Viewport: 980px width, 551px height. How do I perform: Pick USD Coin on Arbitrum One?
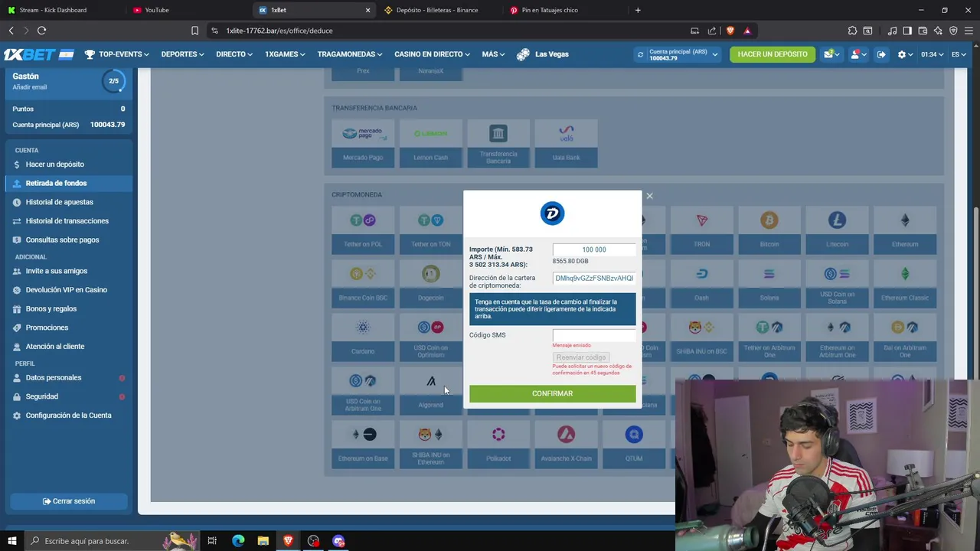pyautogui.click(x=363, y=391)
